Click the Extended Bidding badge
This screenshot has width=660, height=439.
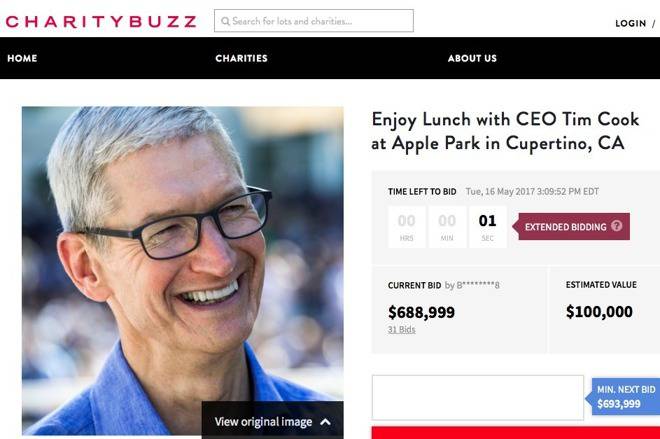pyautogui.click(x=571, y=226)
